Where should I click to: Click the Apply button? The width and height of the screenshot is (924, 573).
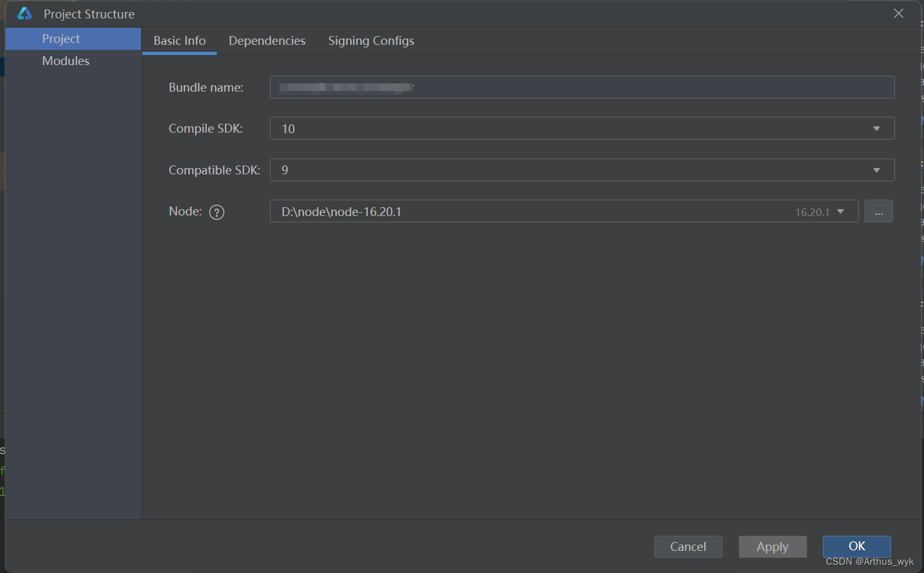click(x=772, y=546)
